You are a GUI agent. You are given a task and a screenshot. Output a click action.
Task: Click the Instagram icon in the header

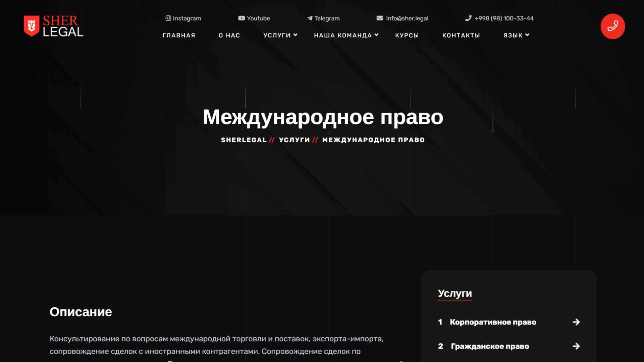[168, 18]
